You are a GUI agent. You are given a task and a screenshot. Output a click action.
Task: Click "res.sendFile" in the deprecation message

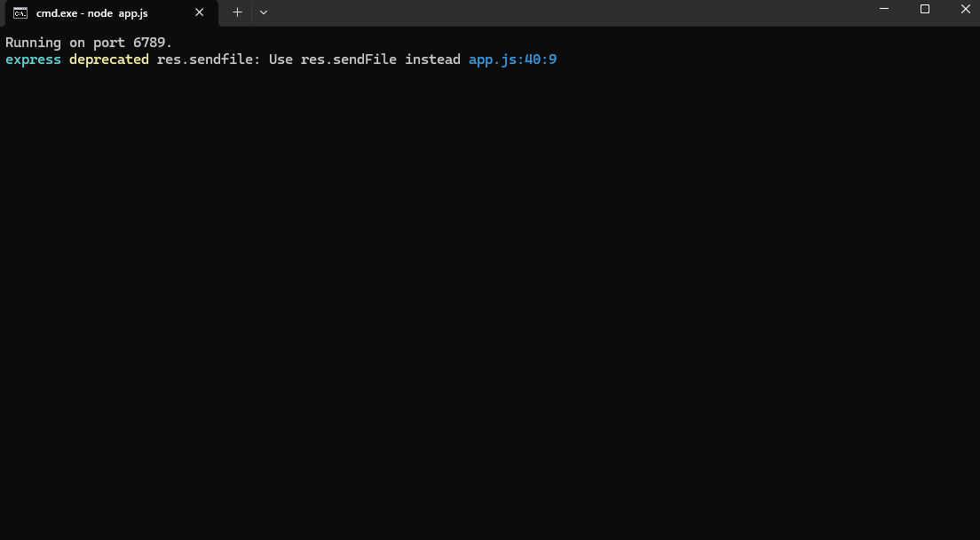pyautogui.click(x=349, y=60)
